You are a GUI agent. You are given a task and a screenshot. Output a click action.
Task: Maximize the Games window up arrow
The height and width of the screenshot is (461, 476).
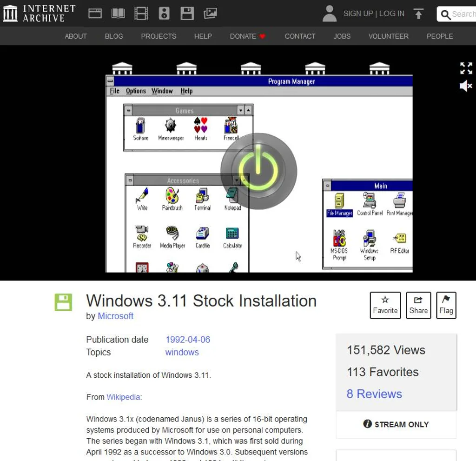248,111
